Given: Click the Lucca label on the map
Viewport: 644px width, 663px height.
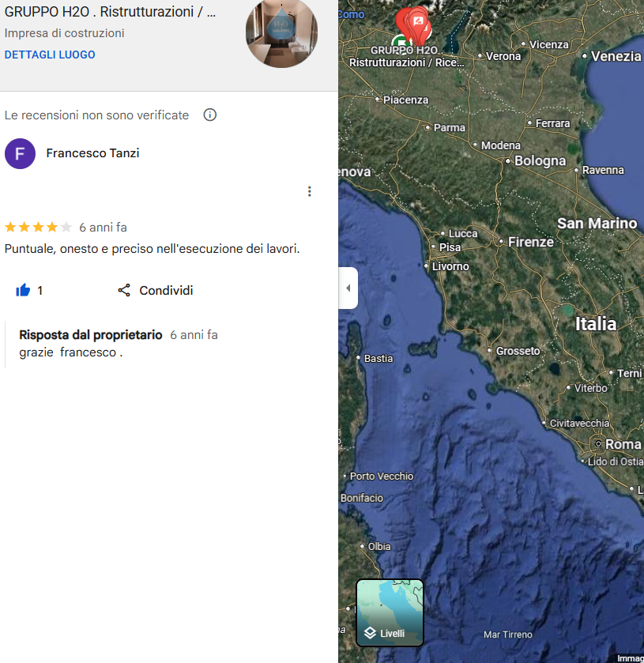Looking at the screenshot, I should (463, 233).
